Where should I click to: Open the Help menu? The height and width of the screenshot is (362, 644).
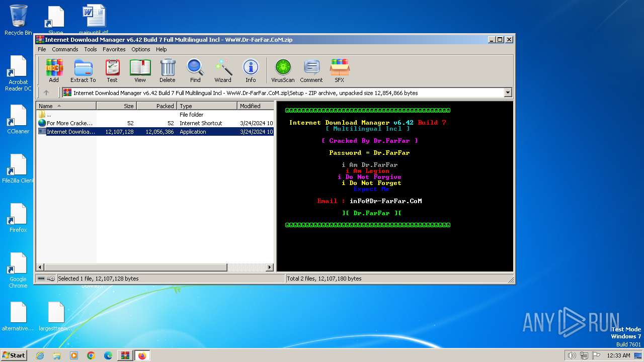tap(161, 49)
